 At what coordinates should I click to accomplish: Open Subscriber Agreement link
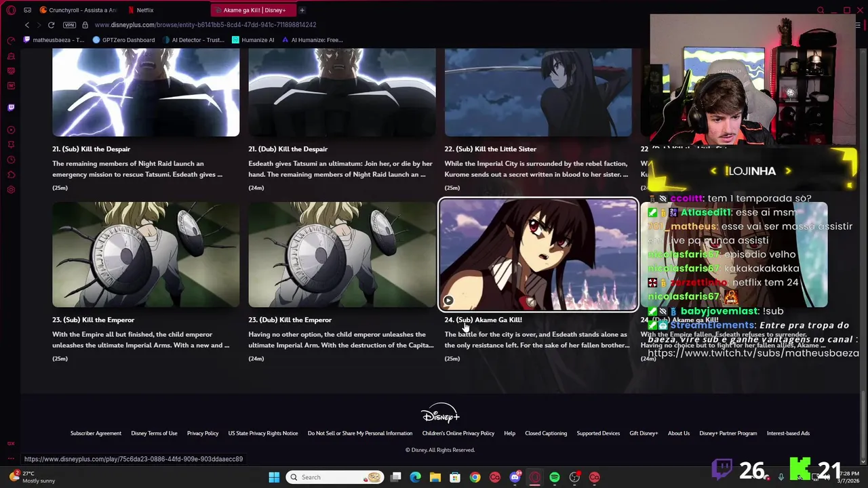96,434
